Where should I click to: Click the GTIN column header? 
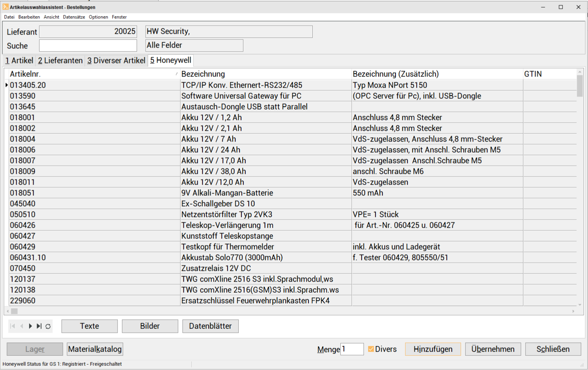(x=549, y=74)
